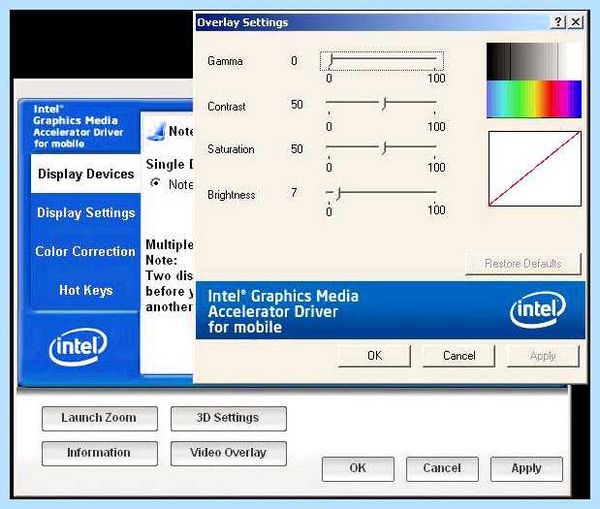The width and height of the screenshot is (600, 509).
Task: Click the color spectrum preview bar
Action: point(534,98)
